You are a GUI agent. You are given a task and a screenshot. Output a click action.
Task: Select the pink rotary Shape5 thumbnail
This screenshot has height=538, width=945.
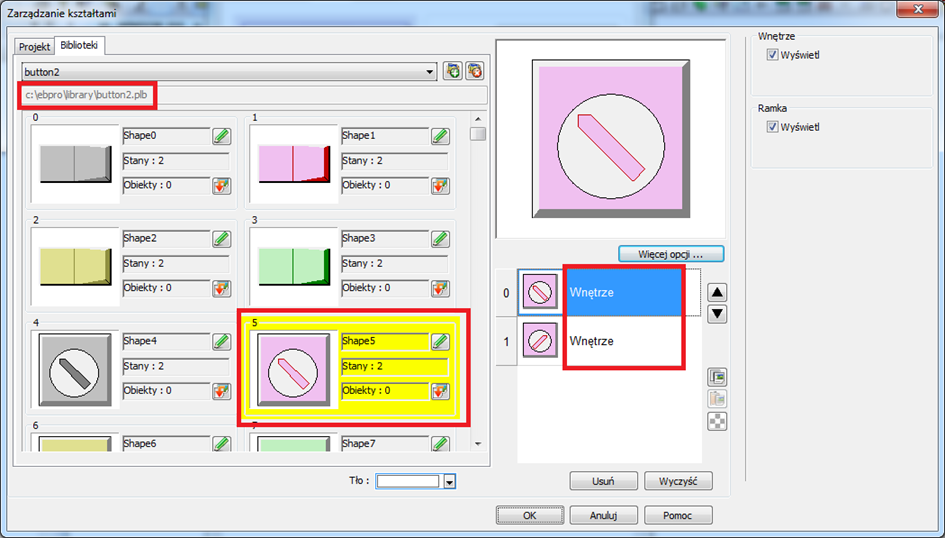point(294,370)
